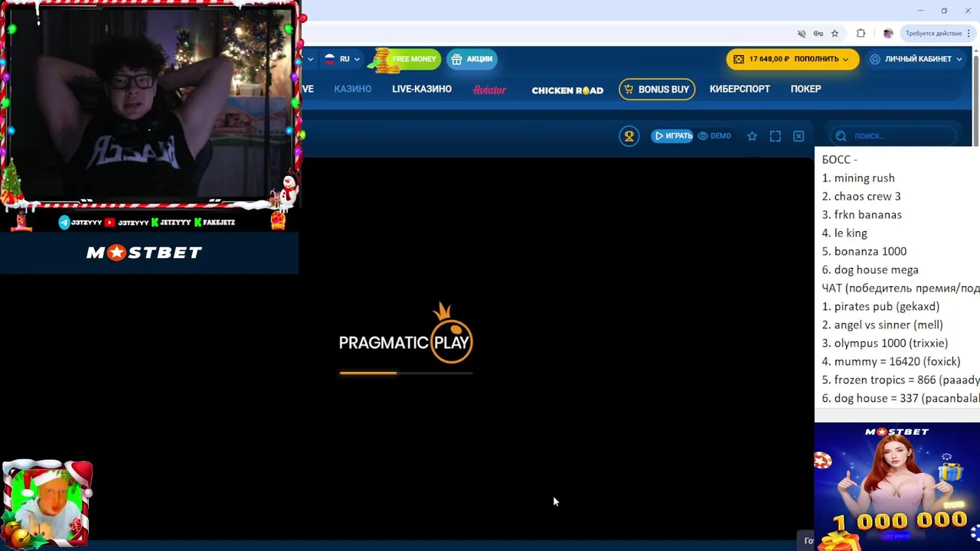Click the Mostbet 1 000 000 banner
This screenshot has width=980, height=551.
pyautogui.click(x=897, y=487)
